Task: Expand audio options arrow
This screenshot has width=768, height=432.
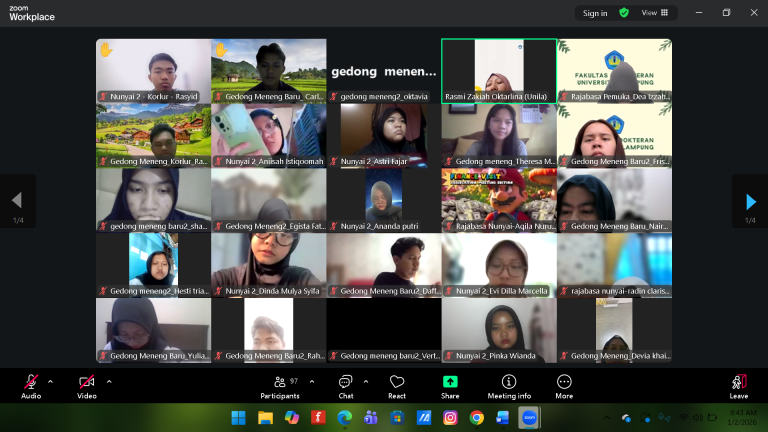Action: point(50,382)
